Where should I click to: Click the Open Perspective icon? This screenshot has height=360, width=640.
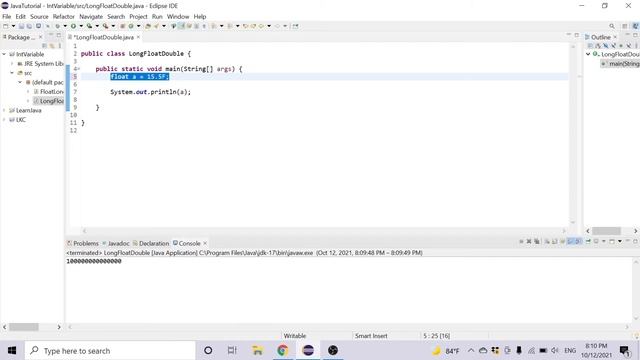click(x=624, y=26)
